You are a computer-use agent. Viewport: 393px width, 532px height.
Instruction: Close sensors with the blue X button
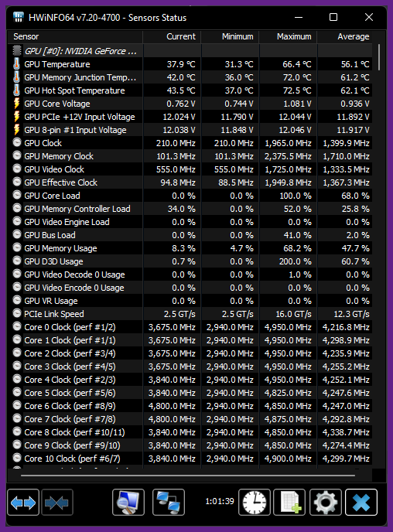click(x=361, y=503)
